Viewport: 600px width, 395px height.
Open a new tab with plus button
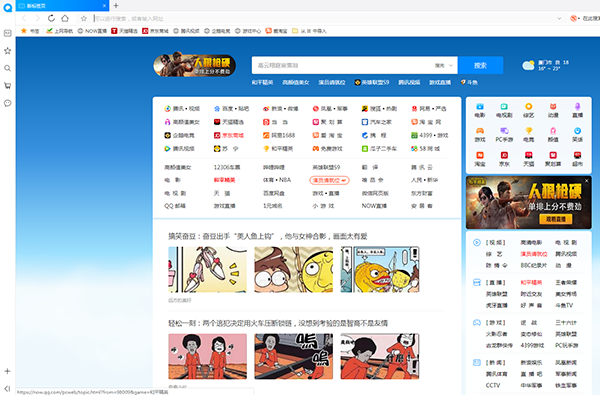pyautogui.click(x=116, y=5)
